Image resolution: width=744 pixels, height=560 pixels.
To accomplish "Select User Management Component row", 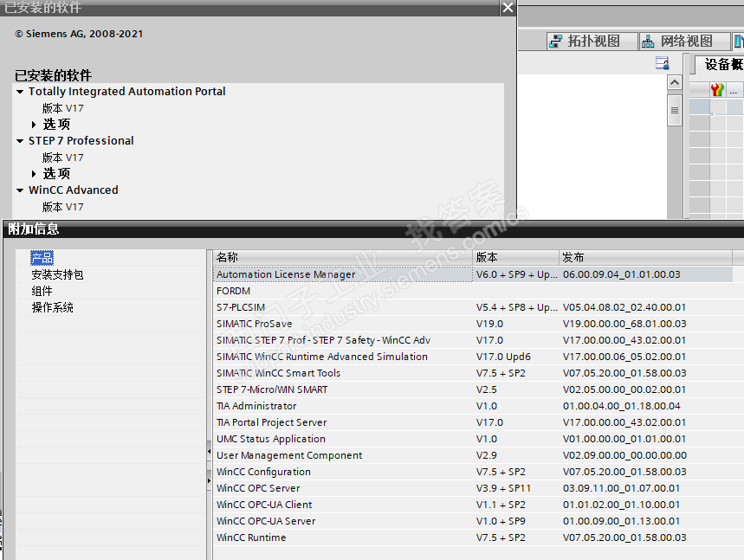I will pyautogui.click(x=473, y=455).
